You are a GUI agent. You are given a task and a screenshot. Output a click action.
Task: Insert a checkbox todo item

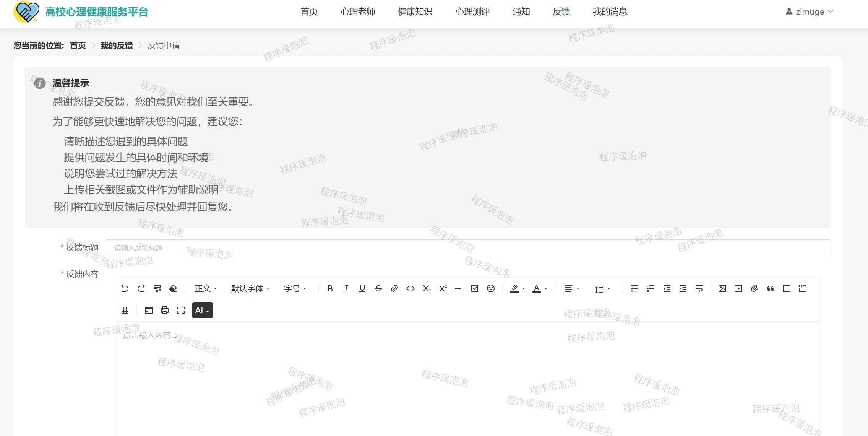point(475,288)
